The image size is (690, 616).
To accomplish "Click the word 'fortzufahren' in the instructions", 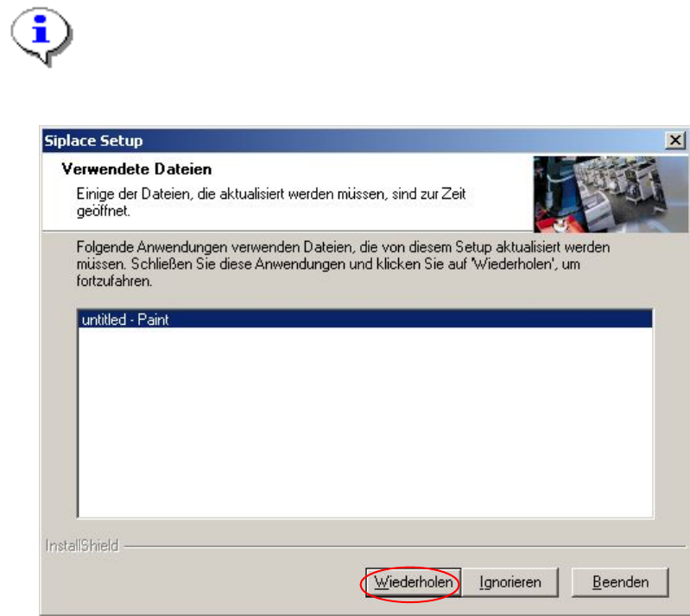I will (113, 281).
